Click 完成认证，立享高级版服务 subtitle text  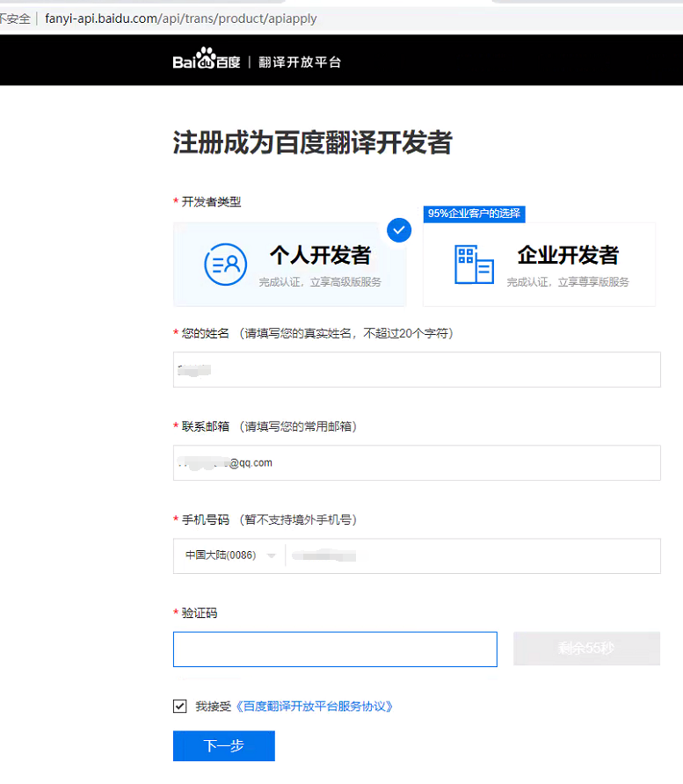[x=320, y=282]
